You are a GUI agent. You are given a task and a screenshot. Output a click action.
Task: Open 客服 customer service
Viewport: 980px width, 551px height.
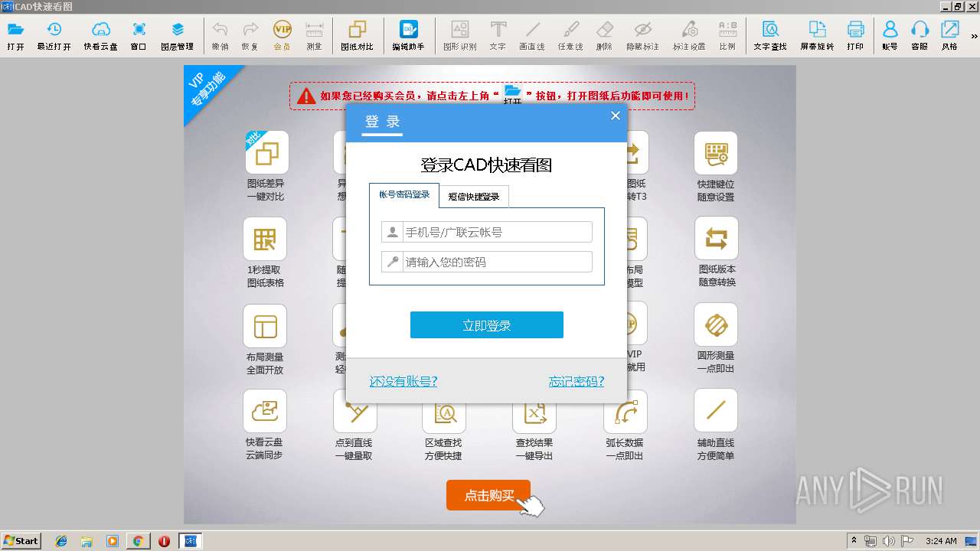pos(920,36)
